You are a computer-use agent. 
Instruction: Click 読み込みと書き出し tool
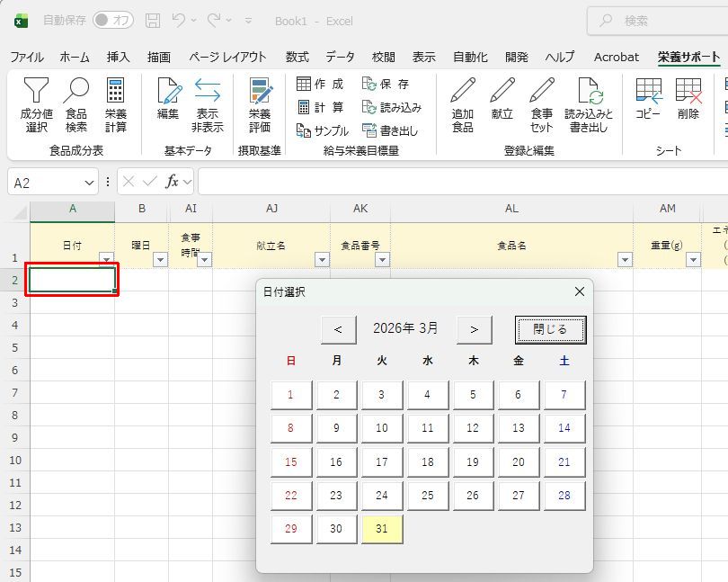point(589,105)
